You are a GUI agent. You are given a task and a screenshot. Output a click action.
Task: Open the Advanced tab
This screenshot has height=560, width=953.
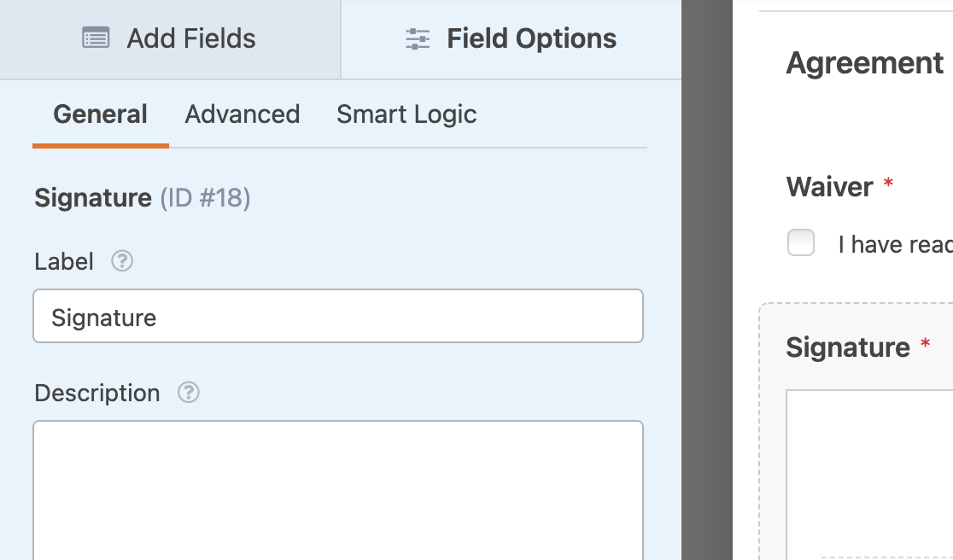click(243, 114)
